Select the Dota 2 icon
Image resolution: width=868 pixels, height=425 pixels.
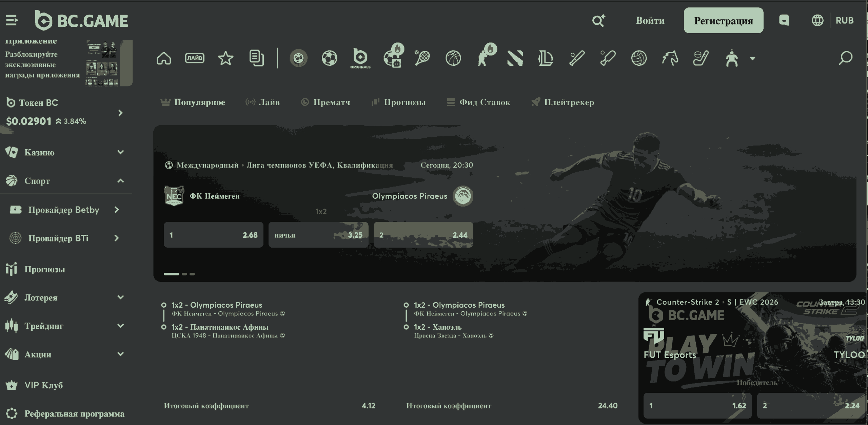(515, 58)
